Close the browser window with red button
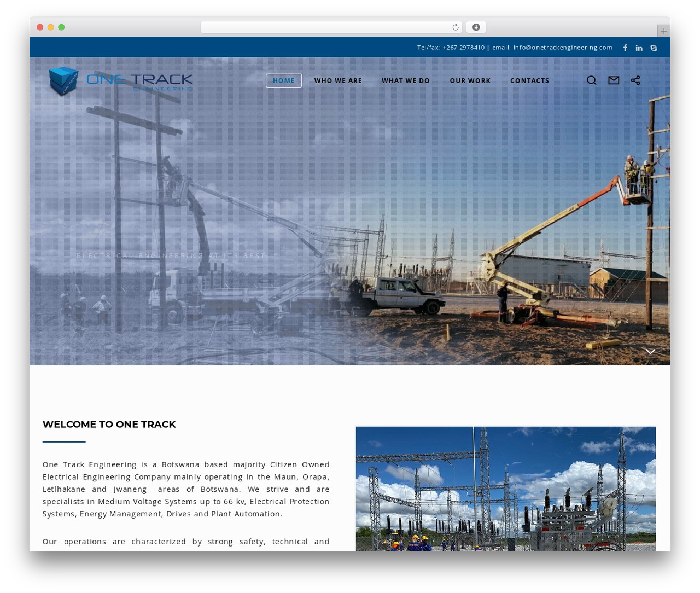This screenshot has height=593, width=700. tap(40, 27)
